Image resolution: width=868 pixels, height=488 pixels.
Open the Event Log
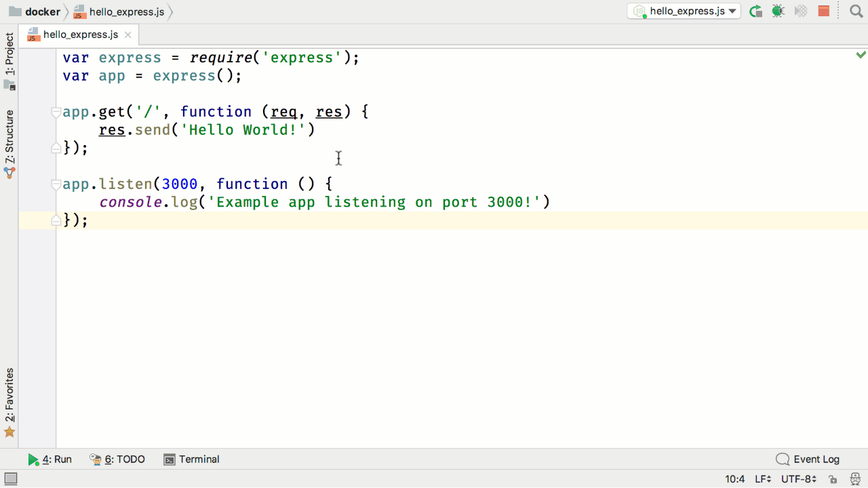[x=808, y=460]
